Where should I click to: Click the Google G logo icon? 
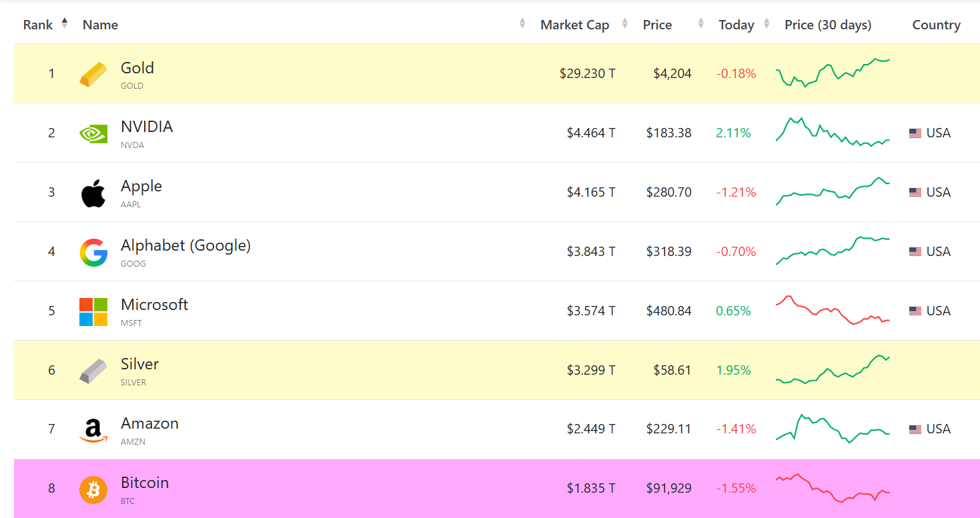93,253
